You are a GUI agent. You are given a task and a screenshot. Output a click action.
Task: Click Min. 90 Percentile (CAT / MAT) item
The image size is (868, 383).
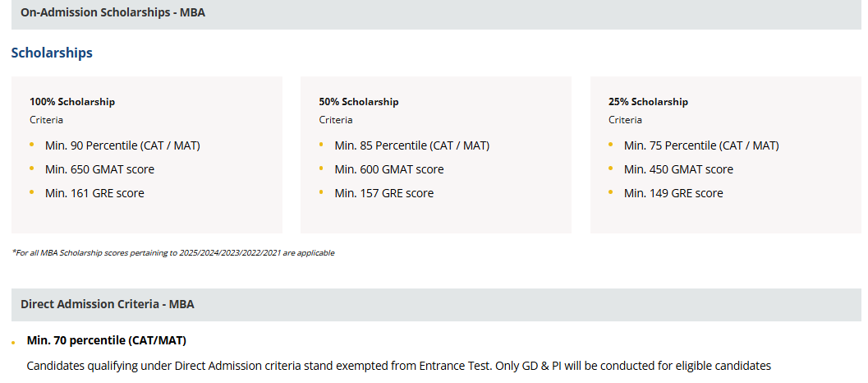click(x=122, y=145)
